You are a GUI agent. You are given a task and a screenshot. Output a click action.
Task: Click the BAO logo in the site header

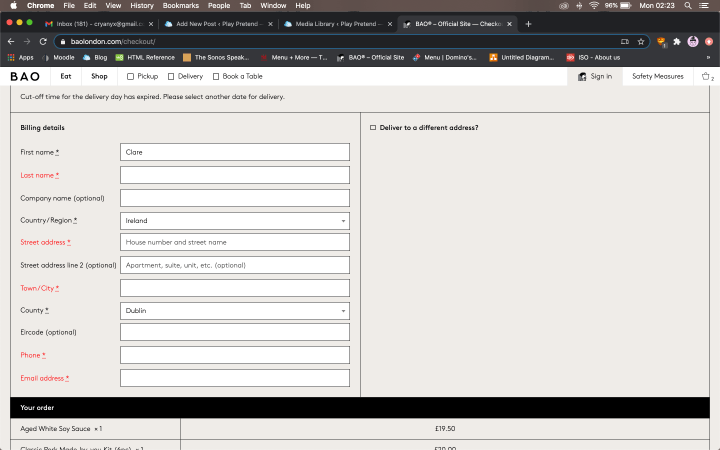(x=26, y=76)
